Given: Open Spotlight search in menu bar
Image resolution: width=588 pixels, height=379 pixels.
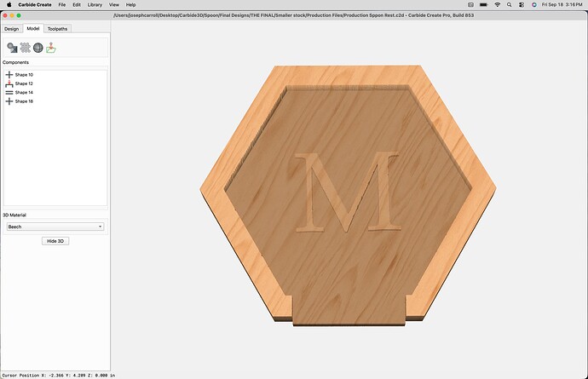Looking at the screenshot, I should 509,5.
